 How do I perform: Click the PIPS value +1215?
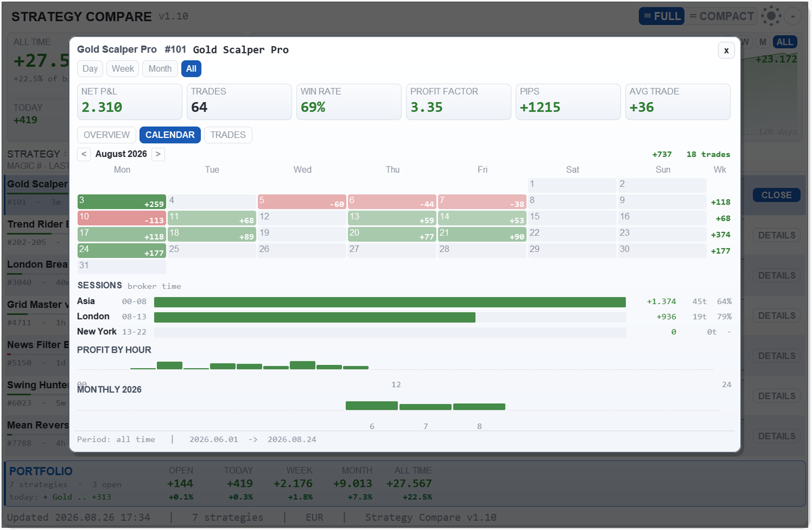pyautogui.click(x=540, y=107)
